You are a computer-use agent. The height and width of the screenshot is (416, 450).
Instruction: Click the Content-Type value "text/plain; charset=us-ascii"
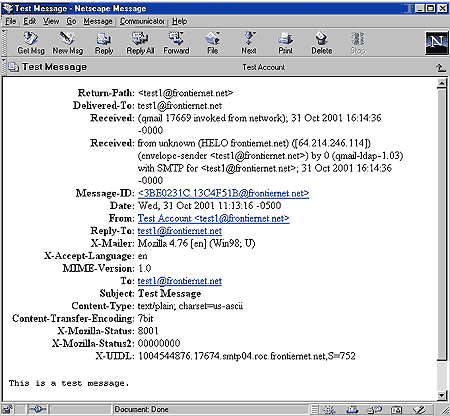190,306
